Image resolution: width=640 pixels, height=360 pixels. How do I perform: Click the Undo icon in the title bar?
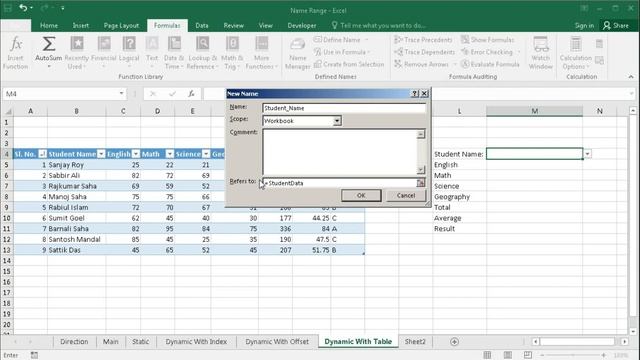23,8
